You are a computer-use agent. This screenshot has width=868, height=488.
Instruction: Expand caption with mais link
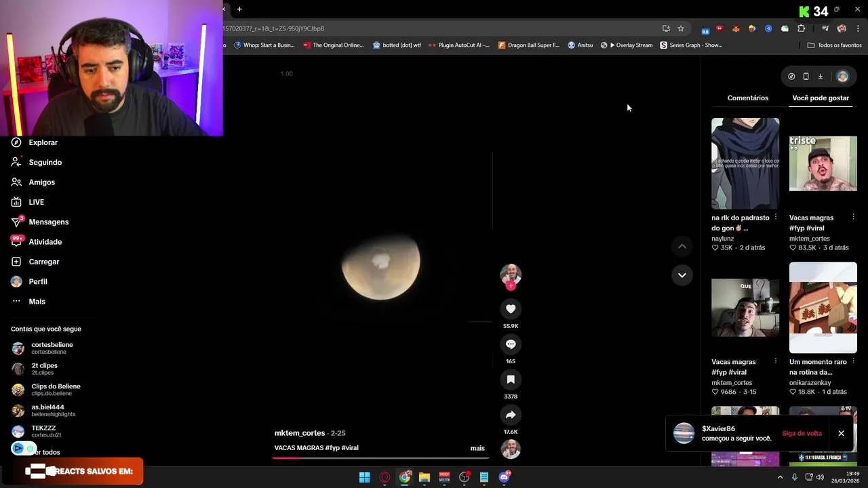point(477,448)
